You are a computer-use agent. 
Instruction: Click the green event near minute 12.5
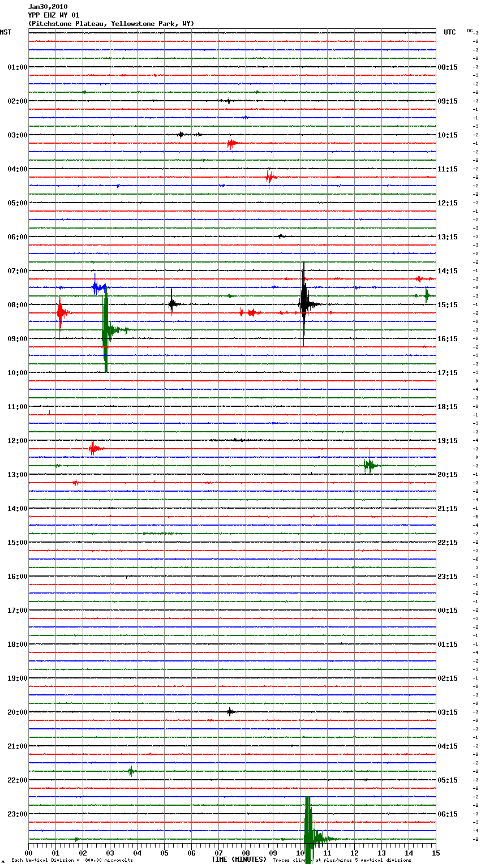tap(369, 466)
